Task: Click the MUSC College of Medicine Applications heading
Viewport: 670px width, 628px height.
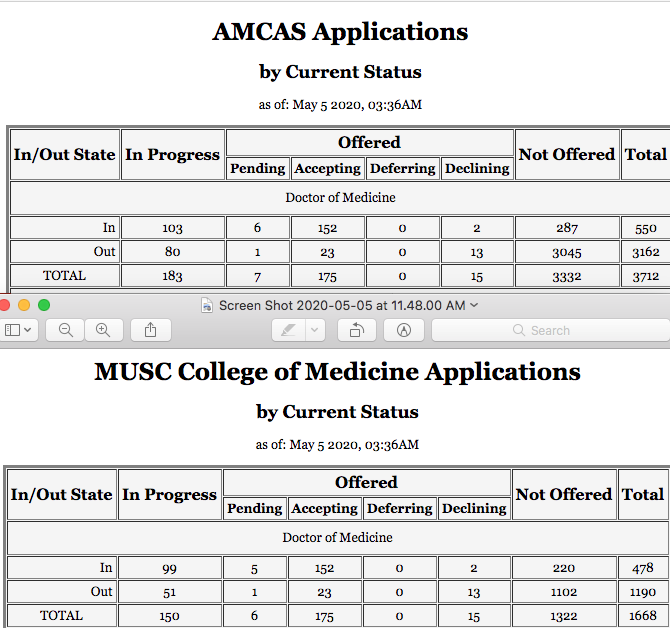Action: tap(337, 372)
